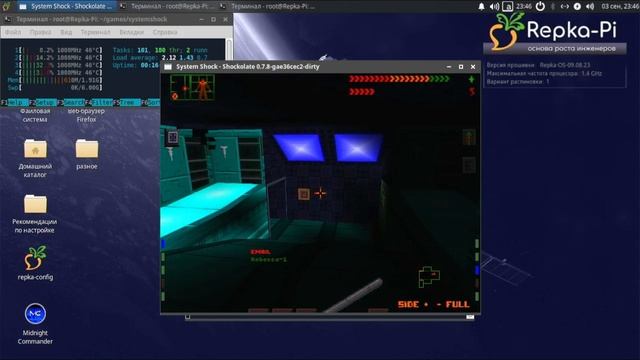This screenshot has height=360, width=640.
Task: Open the Вкладки menu in terminal window
Action: pyautogui.click(x=131, y=32)
